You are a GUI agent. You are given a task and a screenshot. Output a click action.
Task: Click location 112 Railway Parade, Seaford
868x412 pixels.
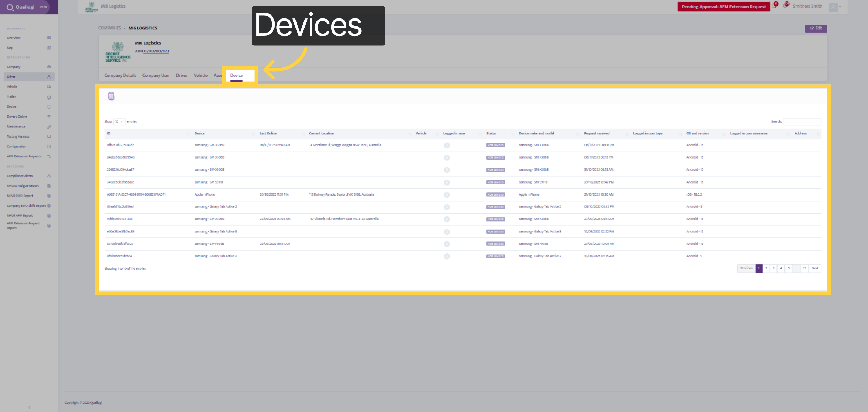341,195
